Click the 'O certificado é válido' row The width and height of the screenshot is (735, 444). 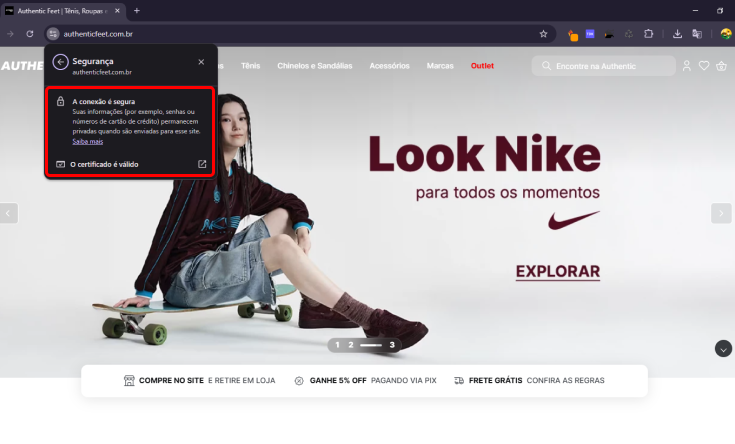(x=131, y=164)
